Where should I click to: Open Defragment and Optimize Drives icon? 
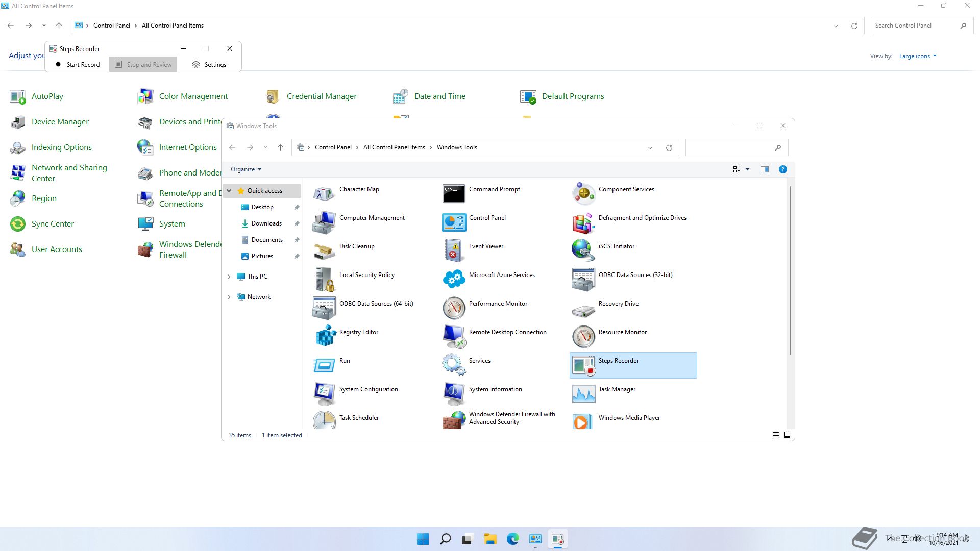click(583, 222)
